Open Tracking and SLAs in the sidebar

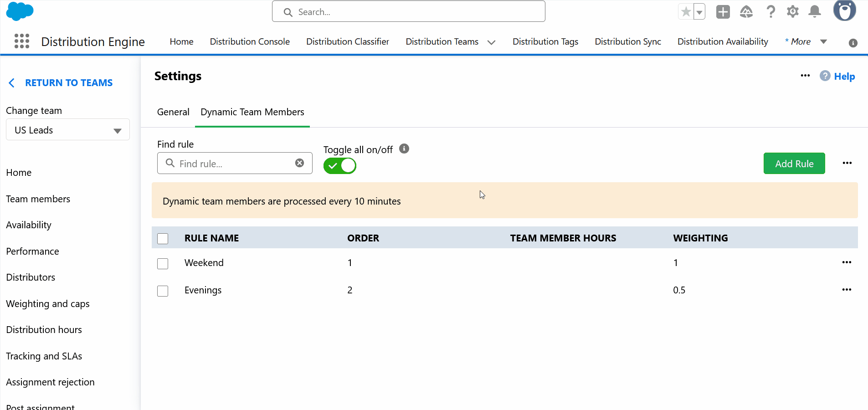pos(44,356)
